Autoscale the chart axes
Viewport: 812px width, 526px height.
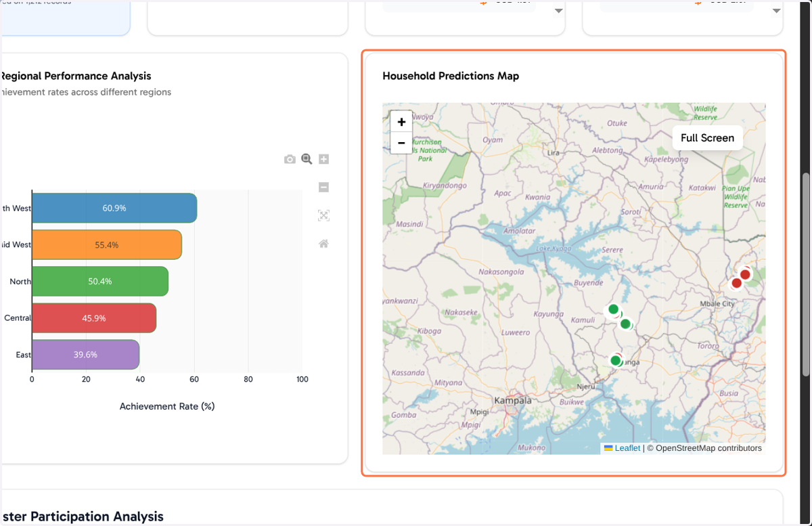click(x=323, y=215)
